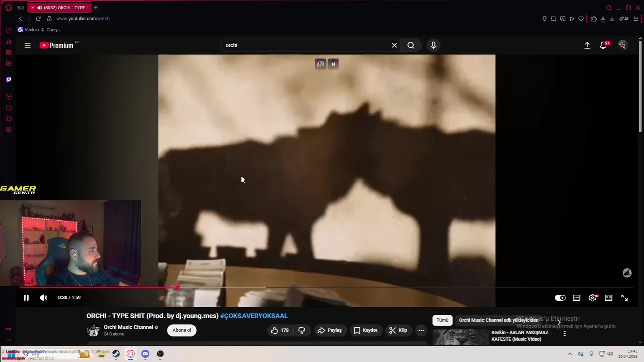Skip to next with video overlay icon
Viewport: 644px width, 362px height.
[x=333, y=64]
